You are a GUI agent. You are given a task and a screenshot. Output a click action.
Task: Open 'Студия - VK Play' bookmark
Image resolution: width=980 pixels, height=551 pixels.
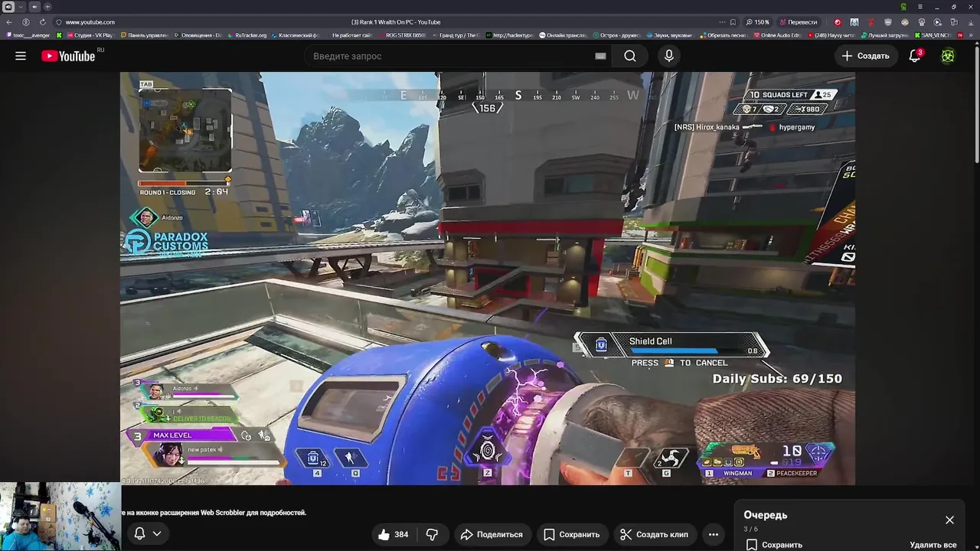coord(90,35)
